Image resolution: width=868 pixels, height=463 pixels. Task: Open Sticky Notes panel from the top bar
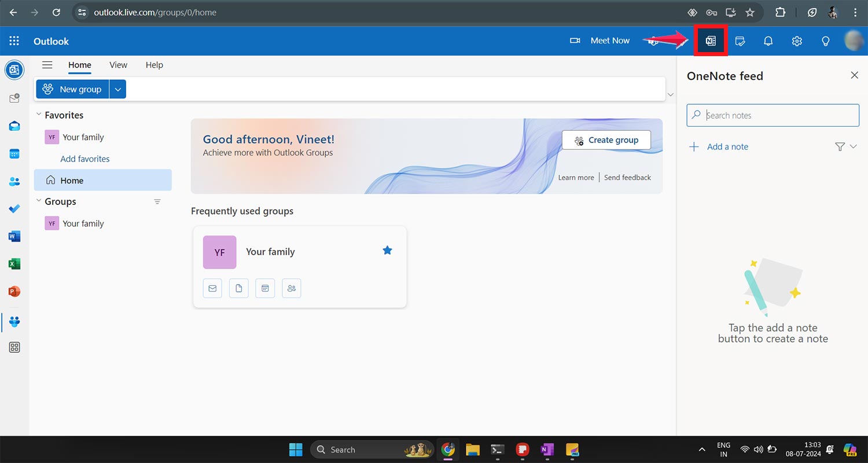740,41
